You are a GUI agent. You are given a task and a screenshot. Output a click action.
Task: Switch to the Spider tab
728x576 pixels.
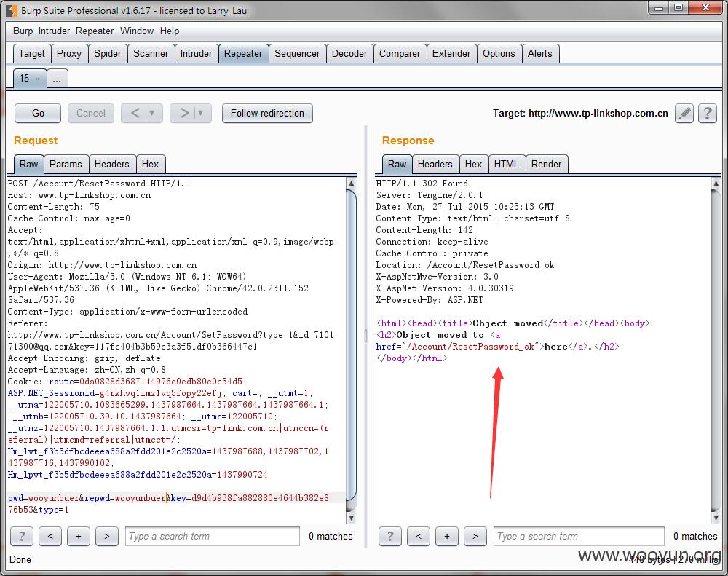pos(107,54)
